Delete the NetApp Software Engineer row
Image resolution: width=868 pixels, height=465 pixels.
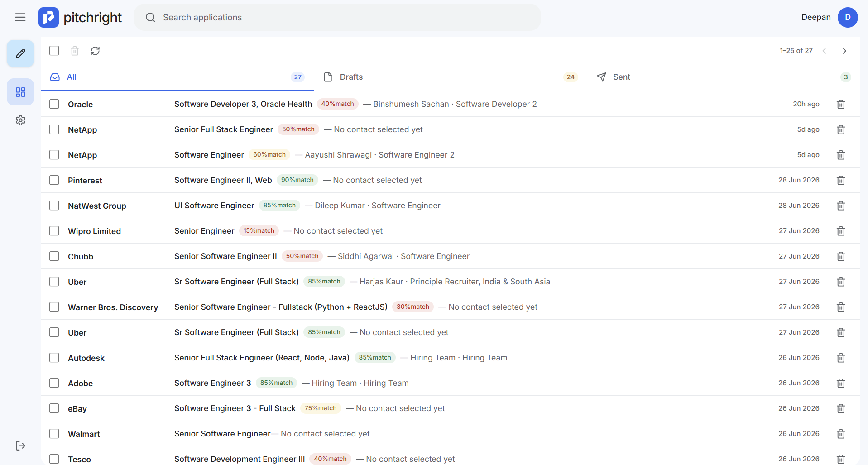841,155
